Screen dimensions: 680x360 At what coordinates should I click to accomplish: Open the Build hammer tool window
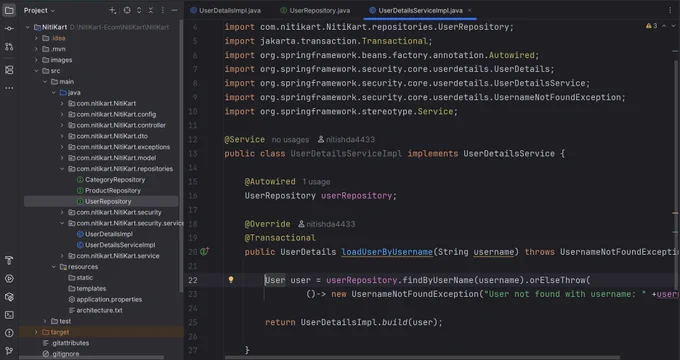click(x=9, y=260)
